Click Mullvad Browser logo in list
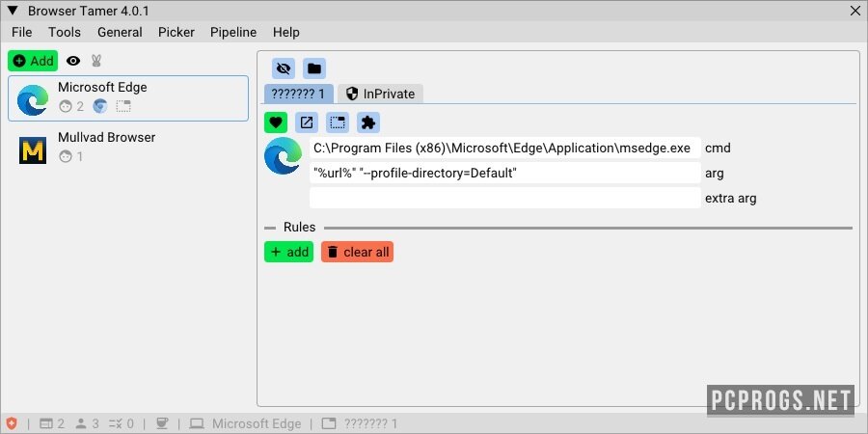Image resolution: width=868 pixels, height=434 pixels. point(33,150)
